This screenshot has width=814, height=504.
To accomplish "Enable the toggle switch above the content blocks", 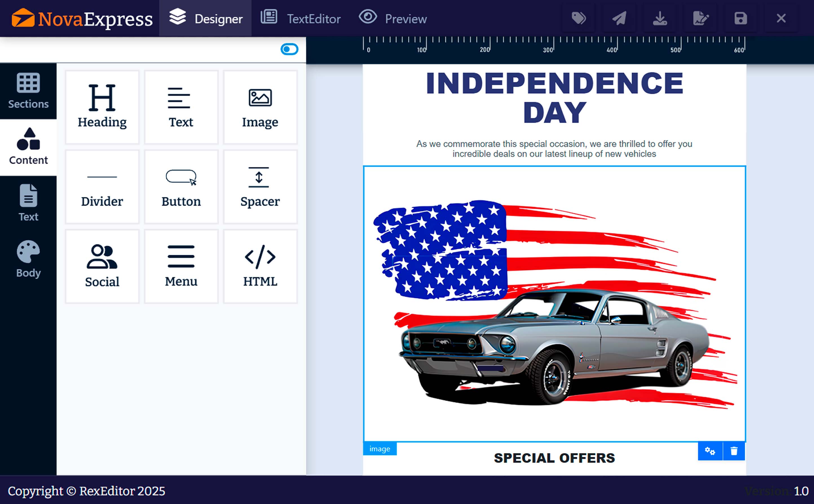I will (289, 49).
